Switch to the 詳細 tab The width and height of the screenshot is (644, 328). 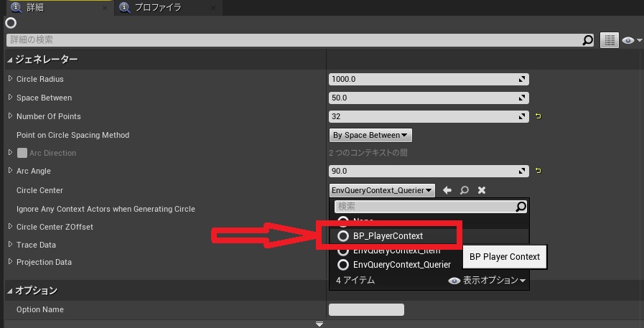[x=35, y=7]
